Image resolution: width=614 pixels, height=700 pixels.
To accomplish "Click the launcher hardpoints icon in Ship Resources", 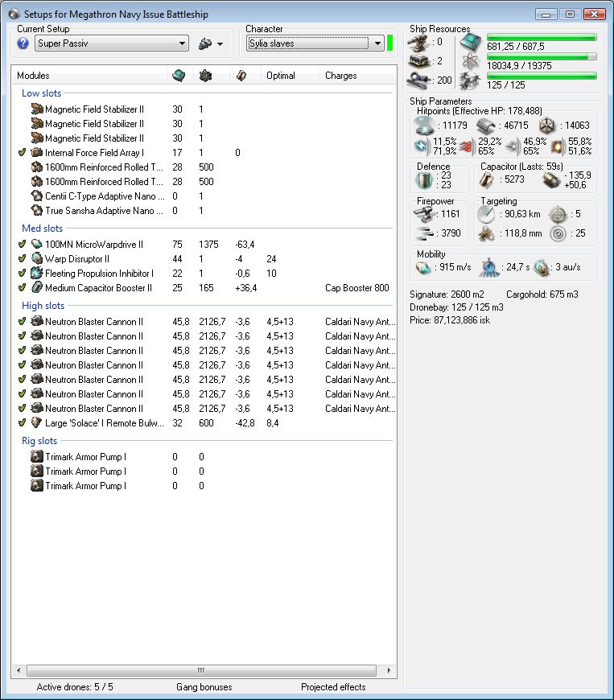I will (419, 61).
